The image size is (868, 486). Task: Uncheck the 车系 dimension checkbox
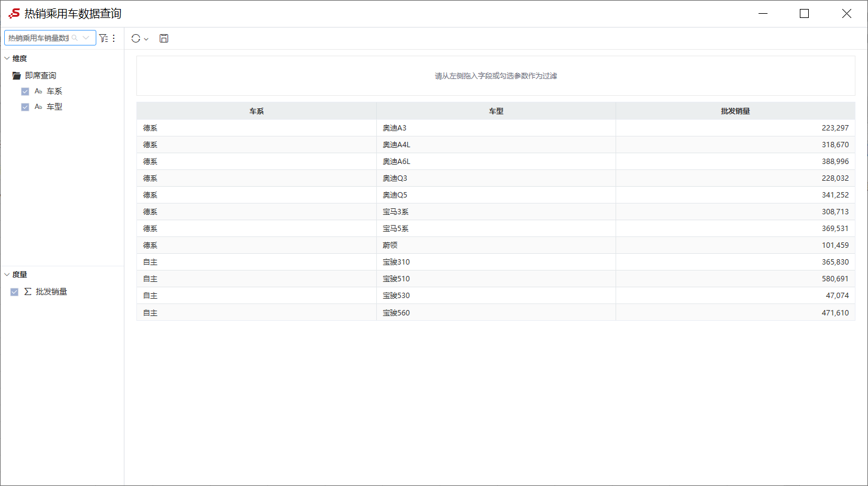click(x=25, y=92)
